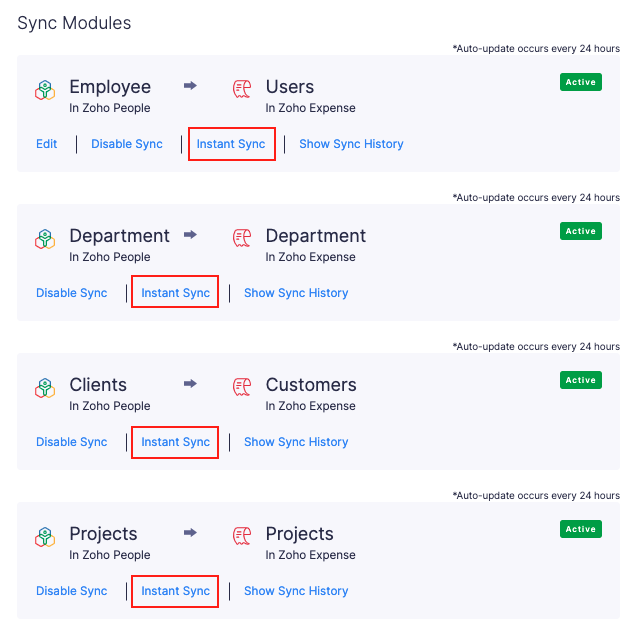640x638 pixels.
Task: Disable Sync for the Projects module
Action: coord(72,591)
